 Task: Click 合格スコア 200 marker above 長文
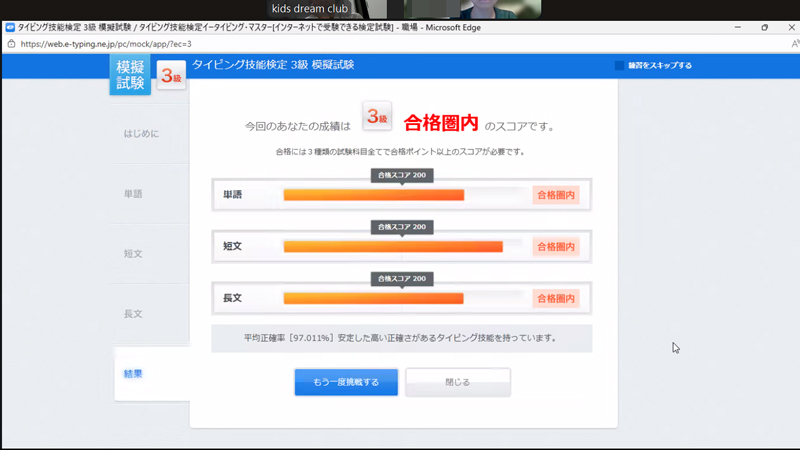click(402, 279)
